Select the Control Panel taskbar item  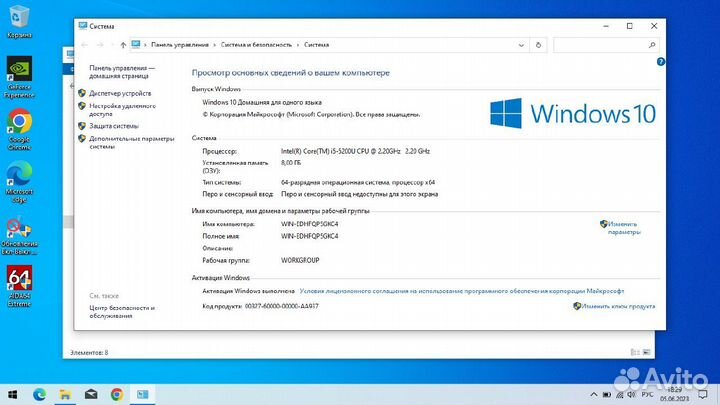click(142, 394)
